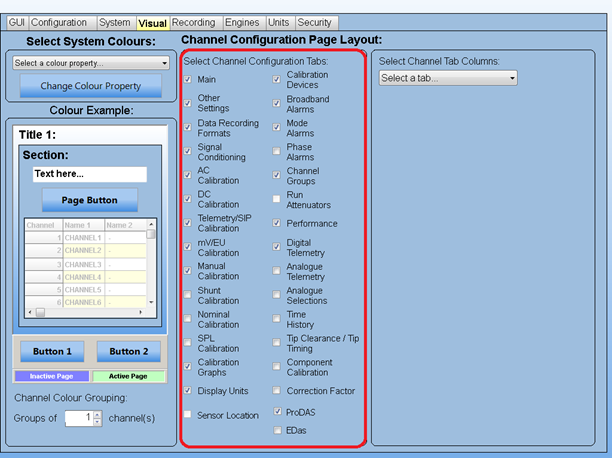Enable the Analogue Telemetry checkbox
The image size is (612, 458).
277,271
